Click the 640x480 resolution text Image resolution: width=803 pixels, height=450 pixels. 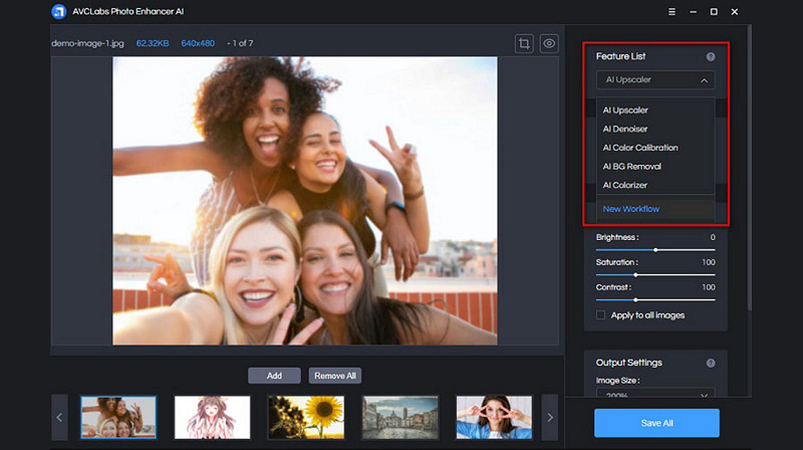click(x=198, y=44)
